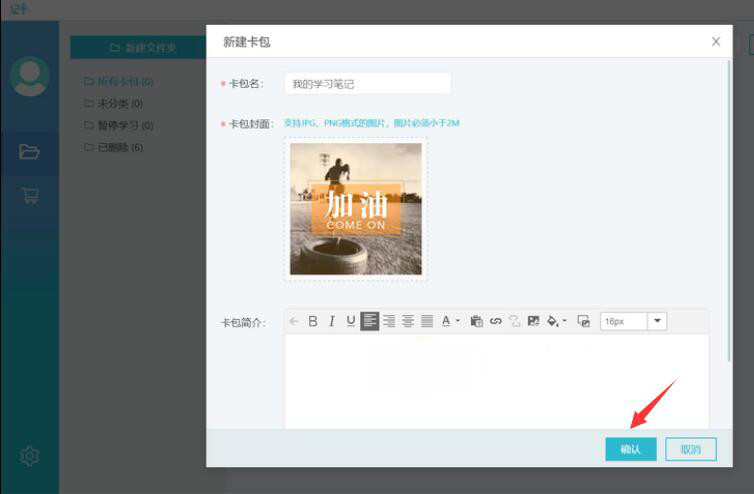This screenshot has width=754, height=494.
Task: Click the paste clipboard icon
Action: pyautogui.click(x=476, y=321)
